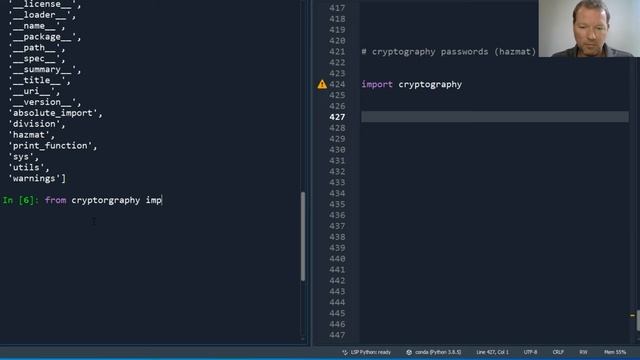Place cursor in highlighted editor line 427

(495, 117)
